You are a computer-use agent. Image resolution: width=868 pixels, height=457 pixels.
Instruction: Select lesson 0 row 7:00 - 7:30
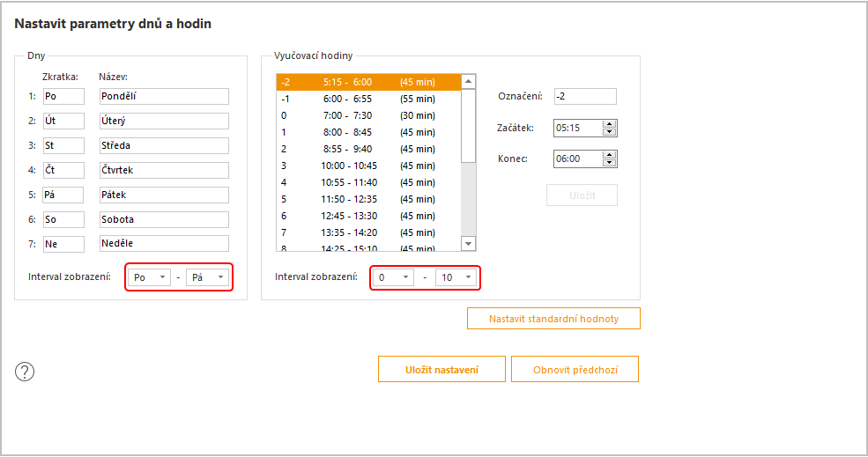[x=368, y=115]
